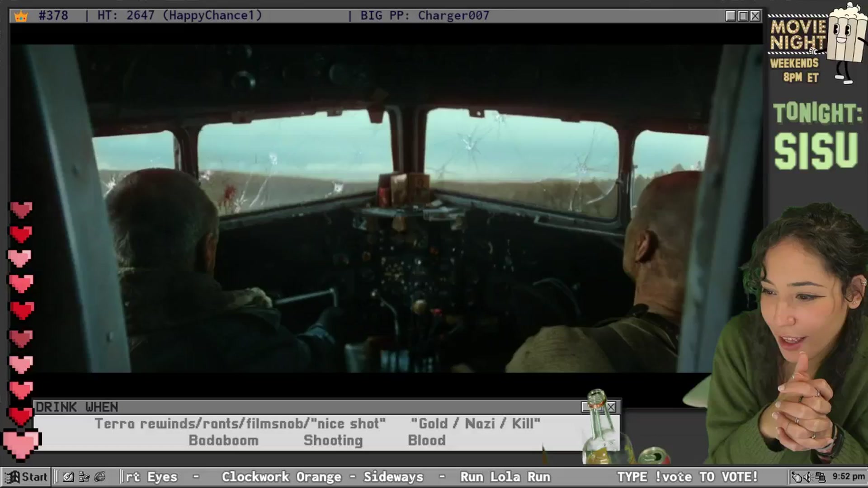Open the channels quick-launch icon
The image size is (868, 488).
tap(84, 477)
